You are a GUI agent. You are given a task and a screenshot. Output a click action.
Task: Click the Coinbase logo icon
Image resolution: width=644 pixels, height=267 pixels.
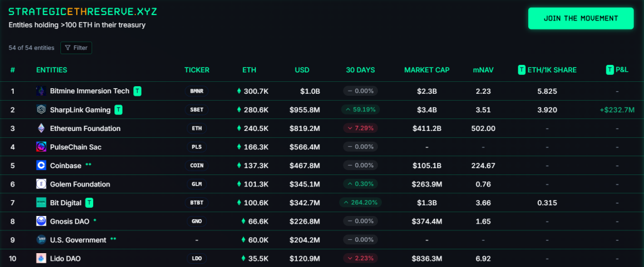tap(41, 166)
